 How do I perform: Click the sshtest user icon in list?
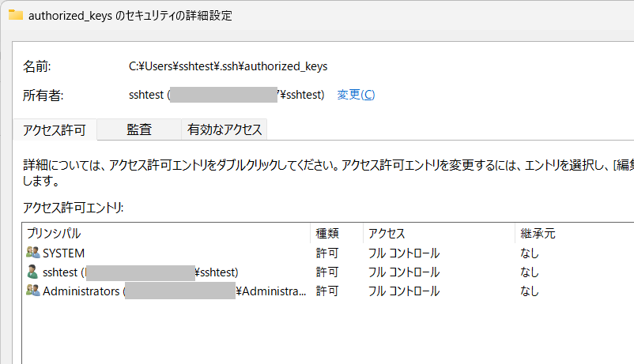33,272
